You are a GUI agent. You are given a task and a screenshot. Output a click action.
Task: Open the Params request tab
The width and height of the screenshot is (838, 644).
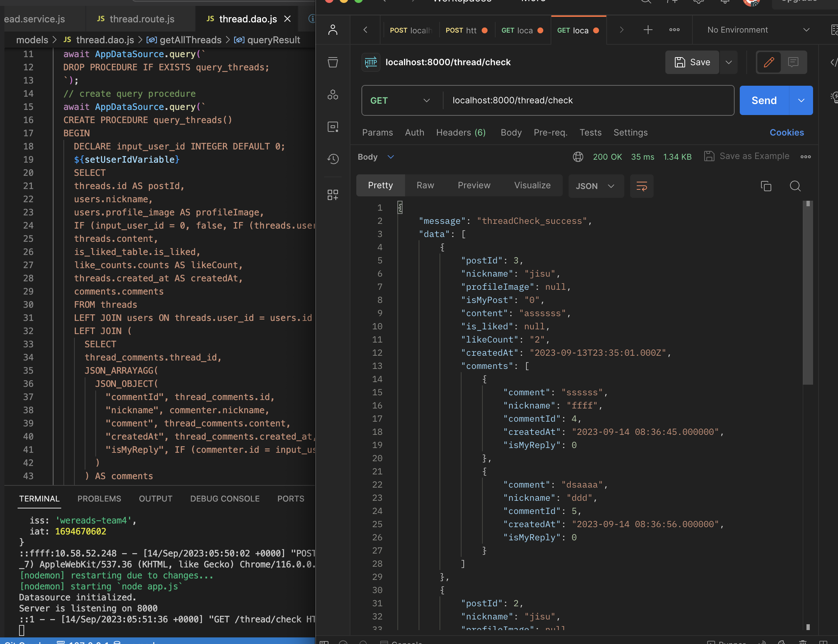pyautogui.click(x=377, y=133)
